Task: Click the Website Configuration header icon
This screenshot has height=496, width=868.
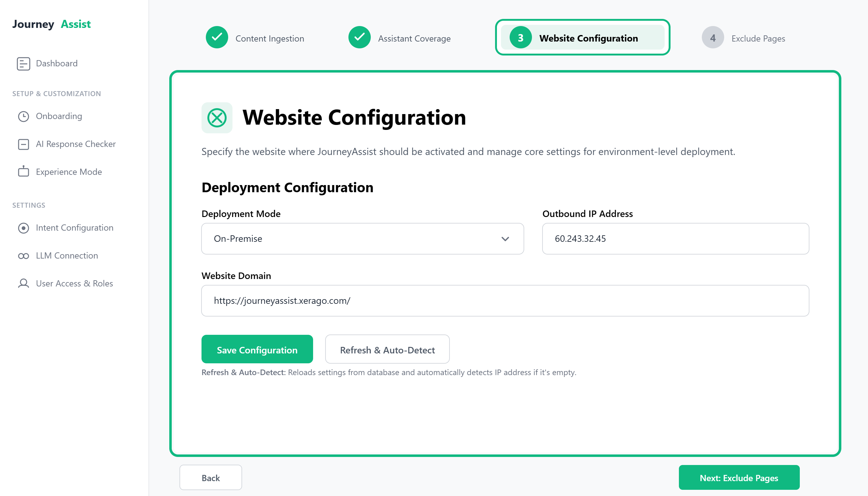Action: pyautogui.click(x=217, y=118)
